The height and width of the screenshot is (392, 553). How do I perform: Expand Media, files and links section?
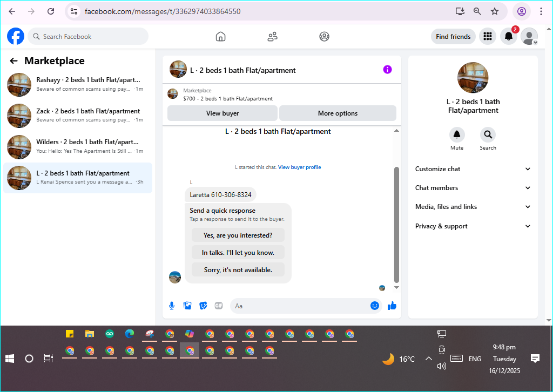pos(473,207)
